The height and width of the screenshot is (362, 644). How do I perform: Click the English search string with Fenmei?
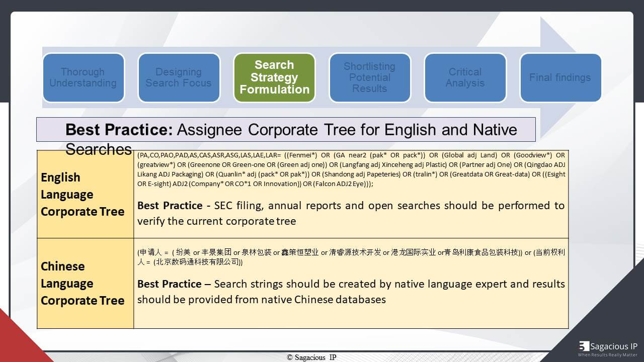pyautogui.click(x=351, y=169)
